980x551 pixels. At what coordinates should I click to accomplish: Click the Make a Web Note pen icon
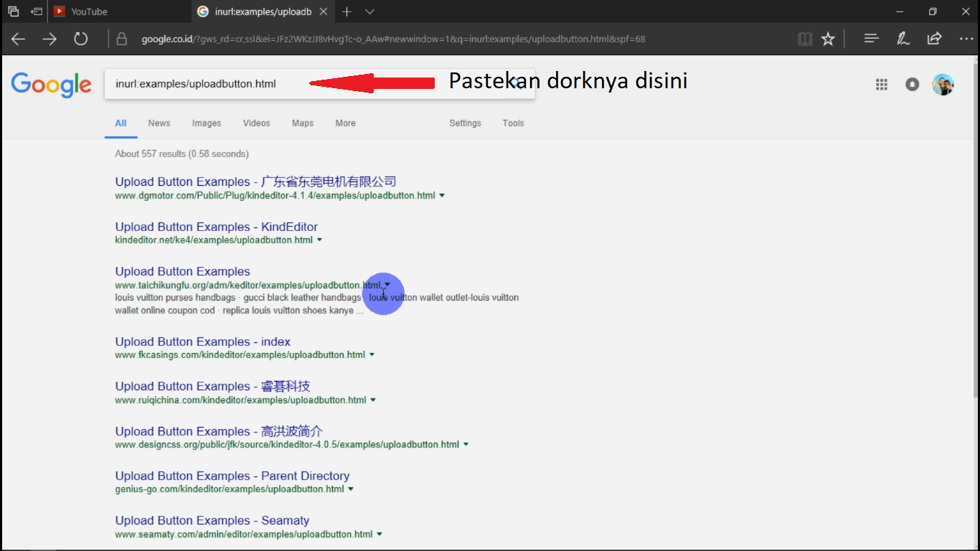(903, 39)
